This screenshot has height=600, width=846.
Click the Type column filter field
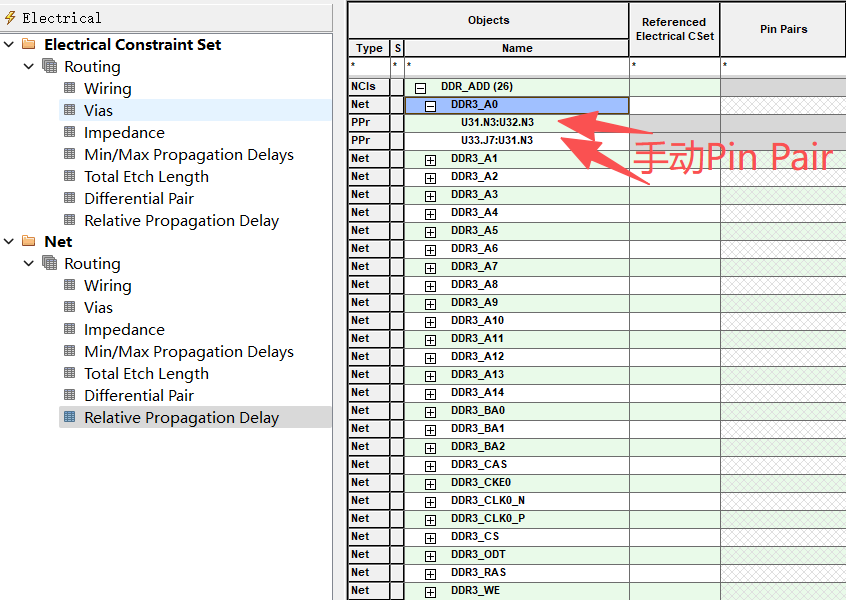click(x=369, y=67)
